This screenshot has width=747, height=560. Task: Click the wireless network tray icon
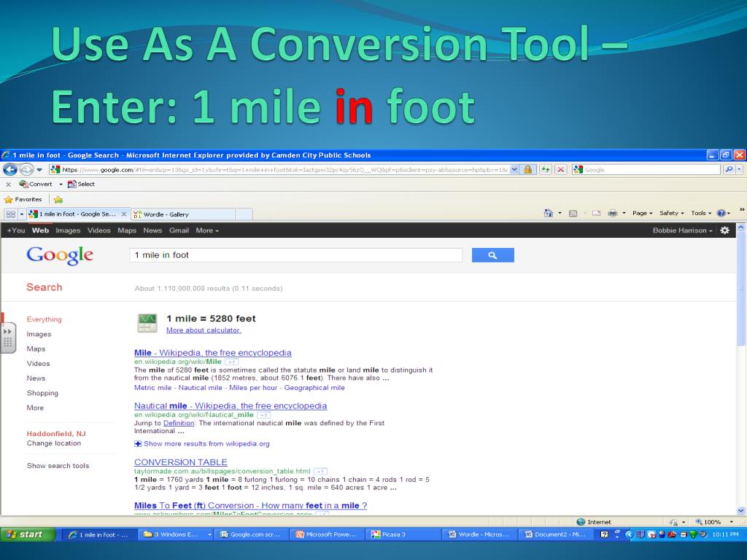(693, 534)
